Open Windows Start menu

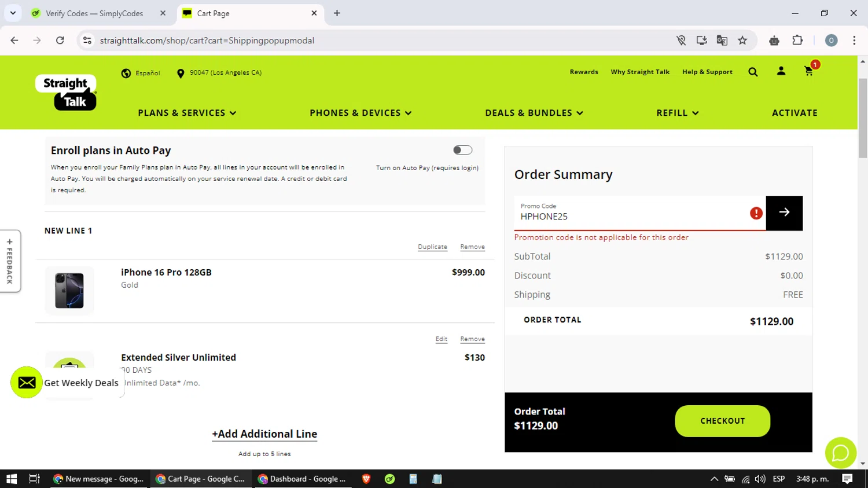[x=12, y=479]
